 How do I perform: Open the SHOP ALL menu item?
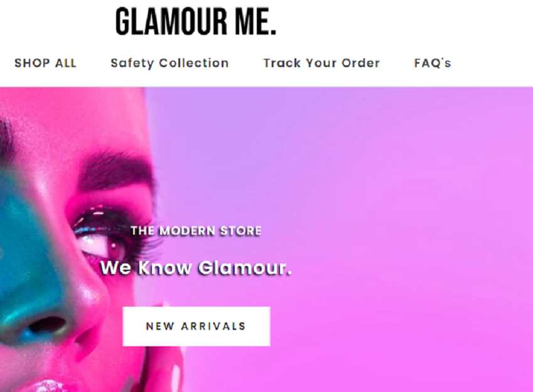point(46,63)
